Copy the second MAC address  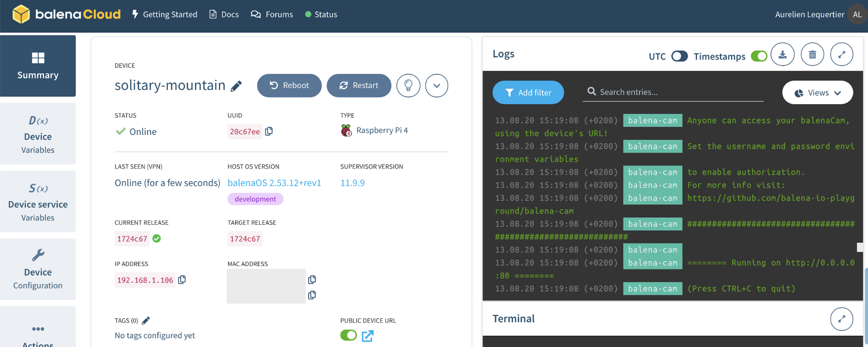click(x=312, y=295)
